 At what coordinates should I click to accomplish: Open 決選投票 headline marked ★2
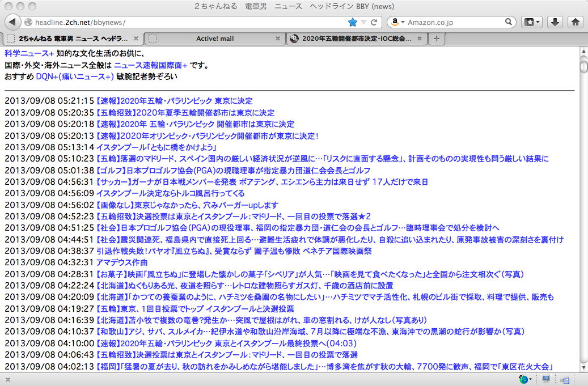coord(234,216)
